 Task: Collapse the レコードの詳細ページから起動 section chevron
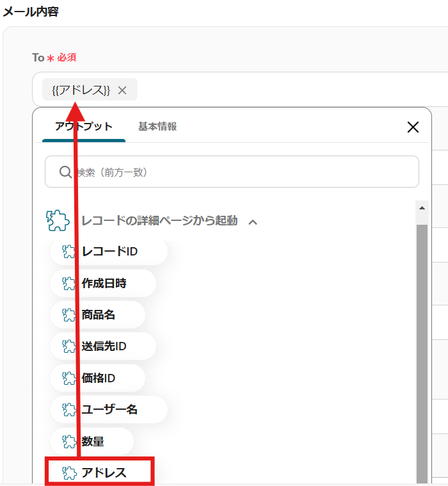(x=253, y=222)
